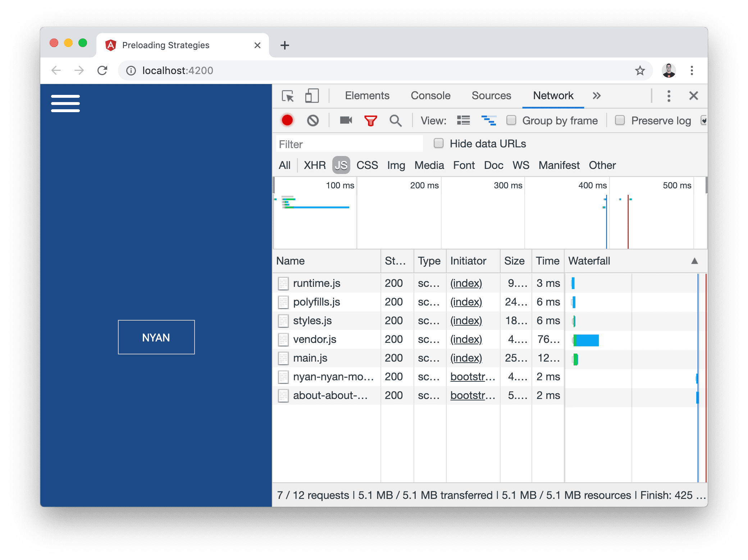Select the JS filter tab

(341, 165)
